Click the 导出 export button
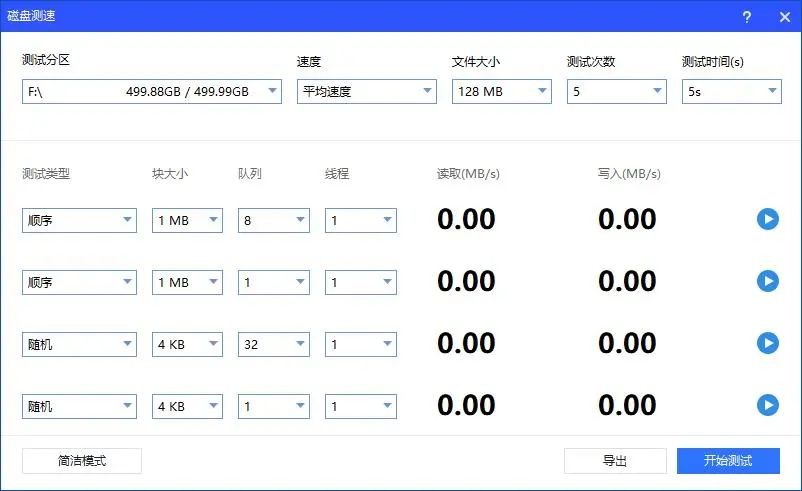 [x=615, y=461]
